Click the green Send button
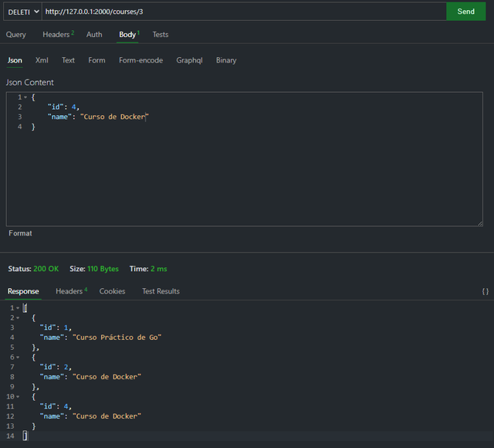The image size is (494, 448). click(x=465, y=12)
